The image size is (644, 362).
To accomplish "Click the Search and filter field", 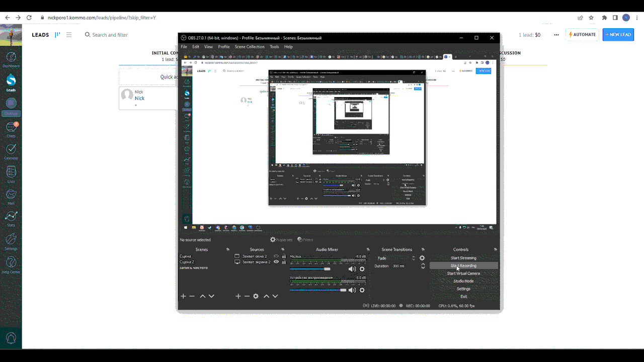I will point(110,35).
